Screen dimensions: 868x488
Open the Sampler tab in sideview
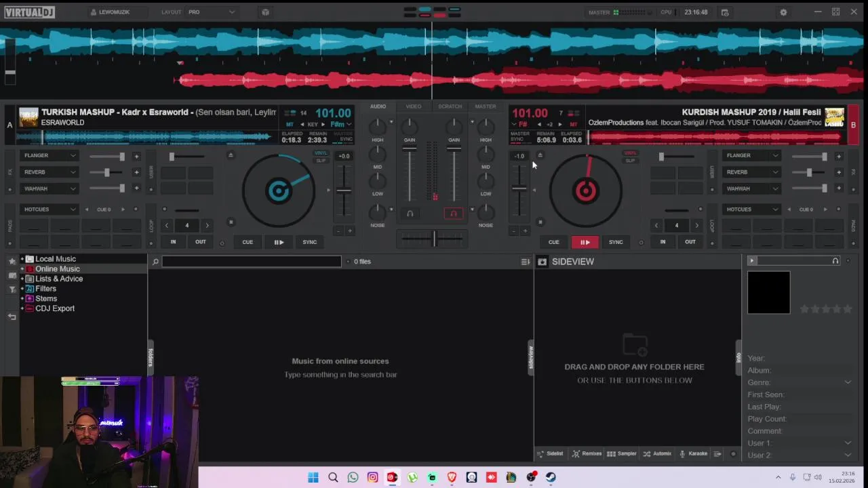pyautogui.click(x=622, y=453)
